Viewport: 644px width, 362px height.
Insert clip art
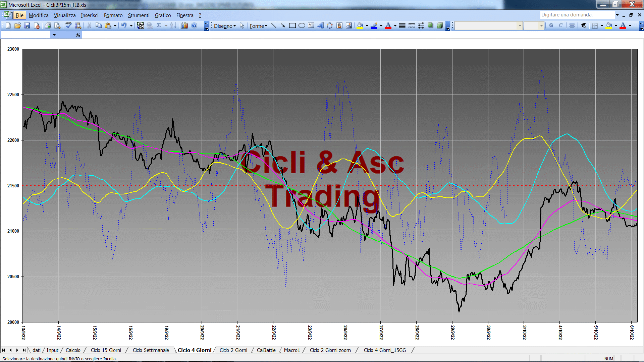tap(339, 25)
